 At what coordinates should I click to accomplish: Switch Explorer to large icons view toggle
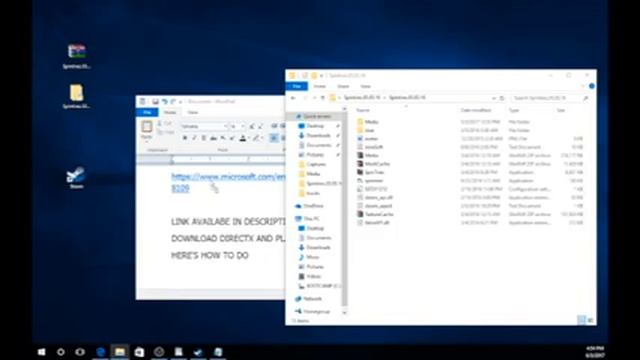point(590,320)
